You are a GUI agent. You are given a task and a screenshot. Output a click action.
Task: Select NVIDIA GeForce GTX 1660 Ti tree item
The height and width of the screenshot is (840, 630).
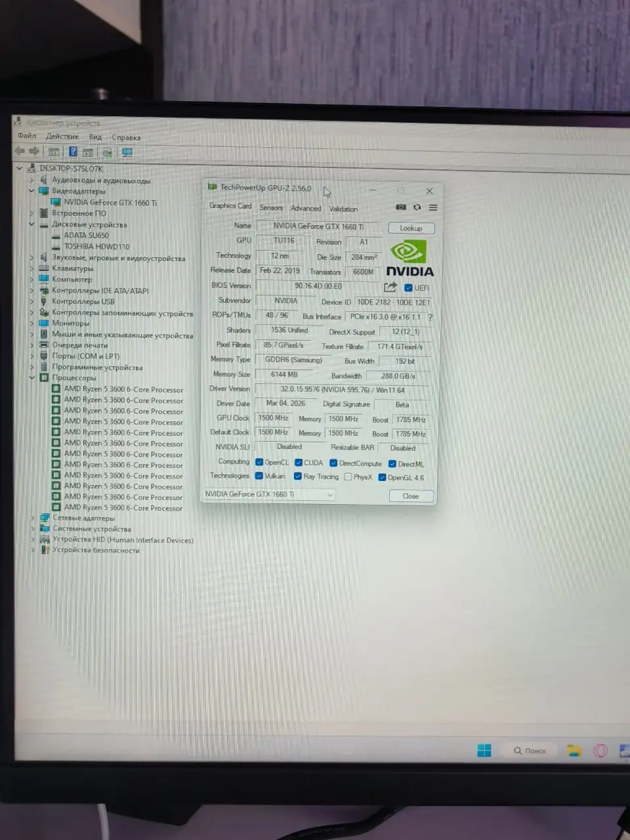pyautogui.click(x=110, y=202)
